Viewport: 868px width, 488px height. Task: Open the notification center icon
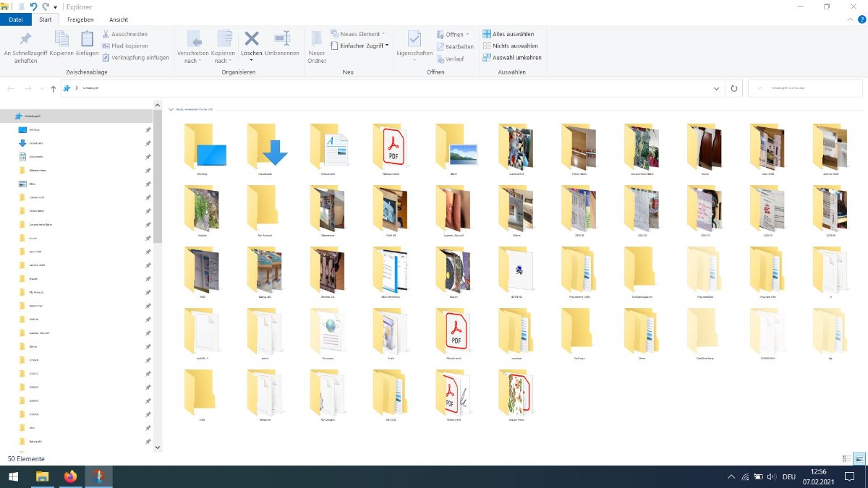click(850, 477)
